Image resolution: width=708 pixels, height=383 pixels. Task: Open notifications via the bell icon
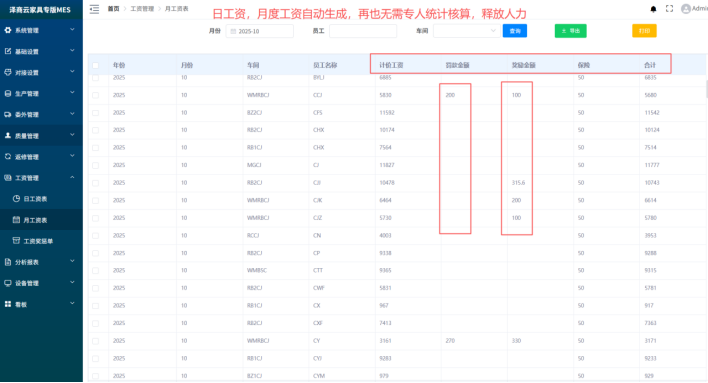click(653, 9)
